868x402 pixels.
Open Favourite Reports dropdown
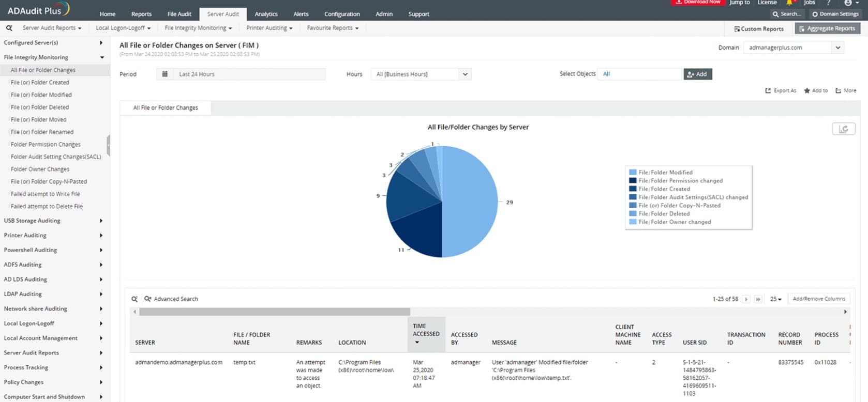point(333,28)
